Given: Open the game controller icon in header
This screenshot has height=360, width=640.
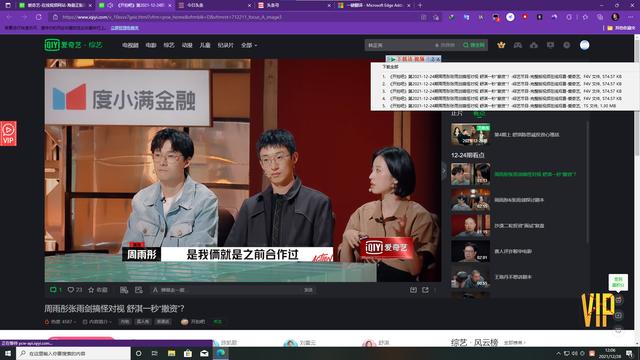Looking at the screenshot, I should 518,45.
